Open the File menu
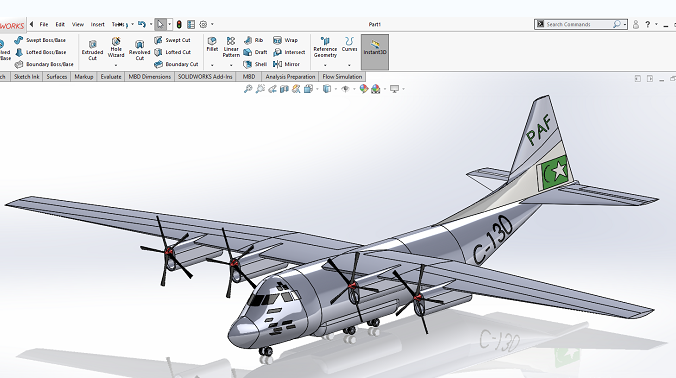The height and width of the screenshot is (378, 676). pos(44,25)
